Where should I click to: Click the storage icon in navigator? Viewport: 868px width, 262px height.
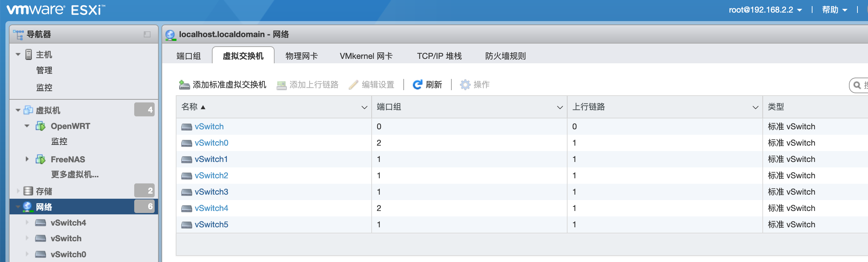pyautogui.click(x=28, y=191)
